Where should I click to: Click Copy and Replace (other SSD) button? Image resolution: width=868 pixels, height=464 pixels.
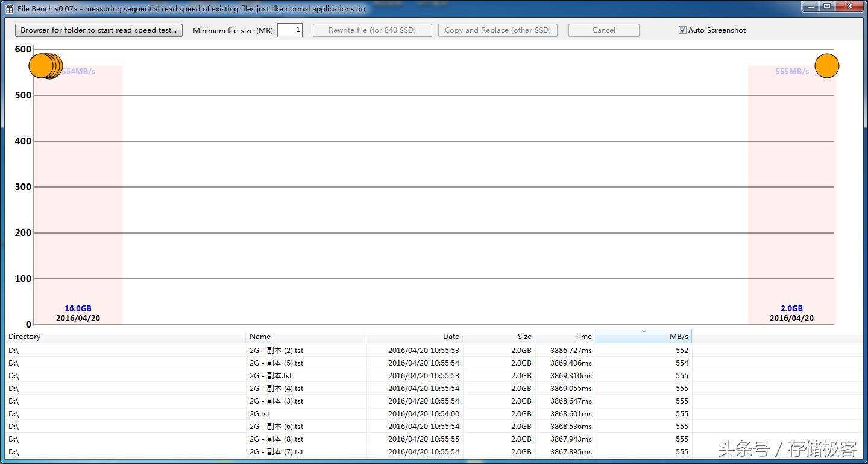coord(498,30)
